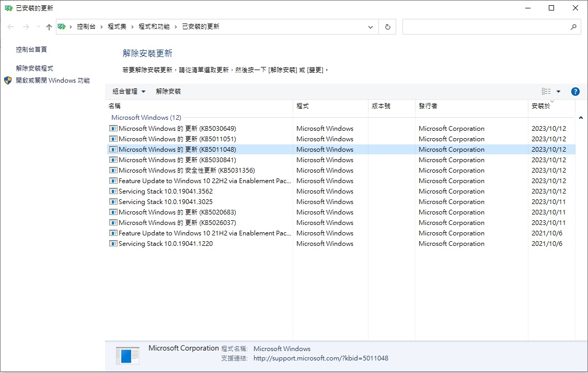Viewport: 588px width, 373px height.
Task: Select update named (KB5020683)
Action: [177, 212]
